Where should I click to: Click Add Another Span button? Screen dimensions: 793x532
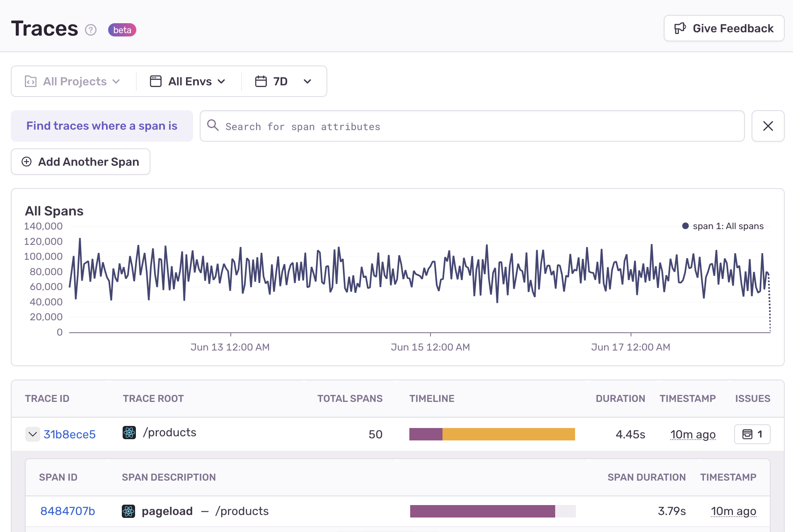[80, 162]
